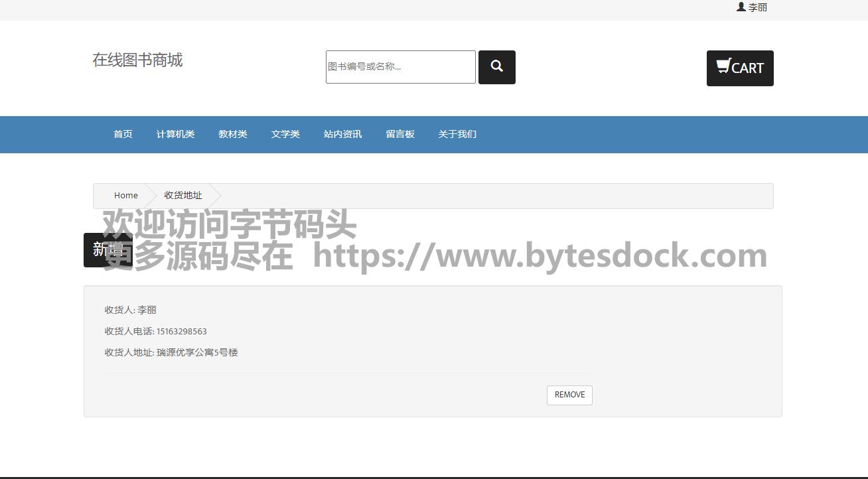Viewport: 868px width, 479px height.
Task: Select the 收货人 李丽 line
Action: (131, 310)
